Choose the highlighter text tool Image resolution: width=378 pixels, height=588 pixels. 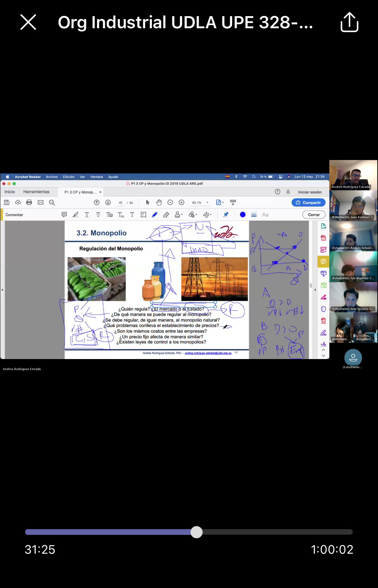coord(76,214)
